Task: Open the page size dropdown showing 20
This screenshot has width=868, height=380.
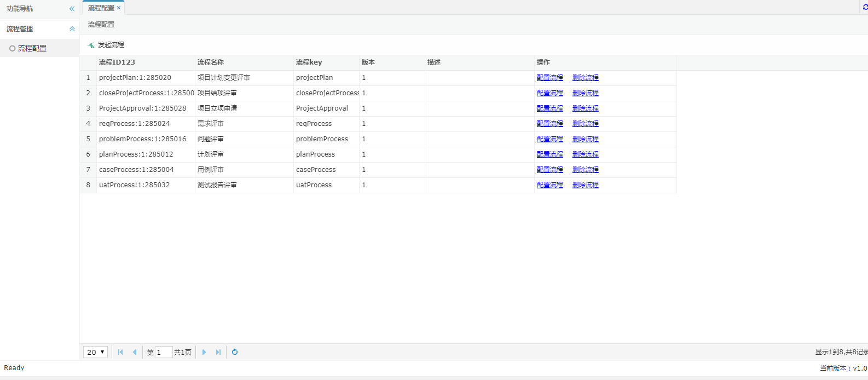Action: pos(95,352)
